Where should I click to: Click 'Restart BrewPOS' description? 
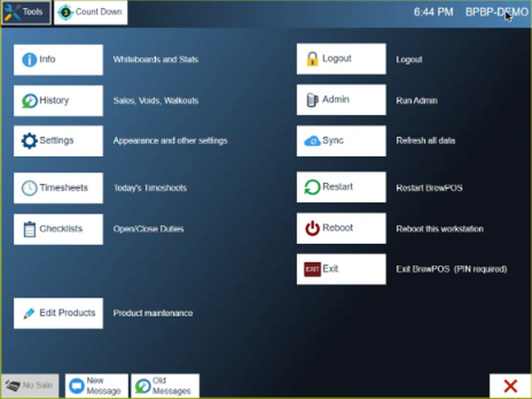(x=429, y=188)
